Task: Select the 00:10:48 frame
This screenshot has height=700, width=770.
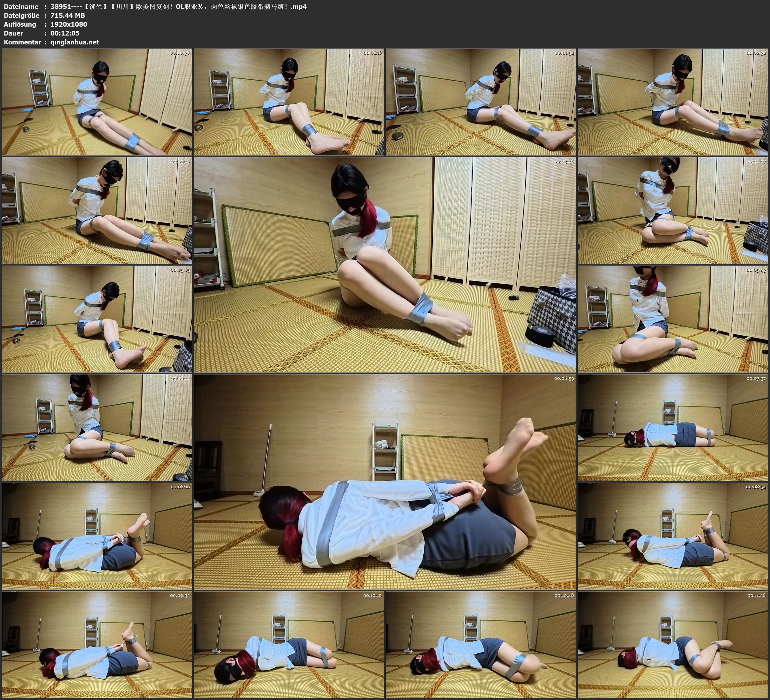Action: click(x=481, y=644)
